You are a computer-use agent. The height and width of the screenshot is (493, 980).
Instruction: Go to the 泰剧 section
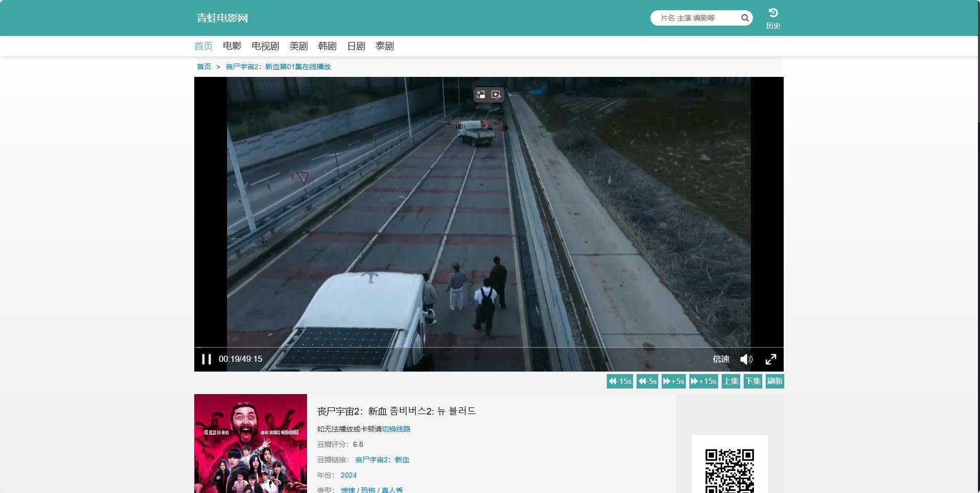(x=384, y=46)
